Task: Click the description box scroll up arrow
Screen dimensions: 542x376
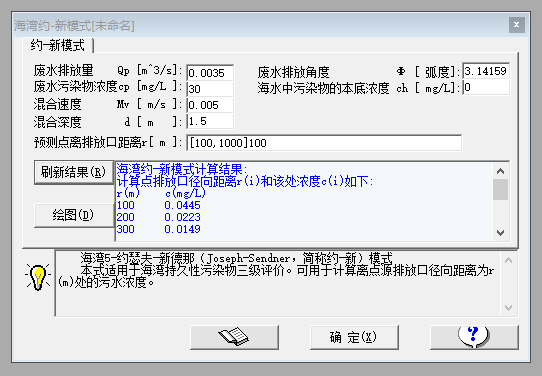Action: (x=508, y=260)
